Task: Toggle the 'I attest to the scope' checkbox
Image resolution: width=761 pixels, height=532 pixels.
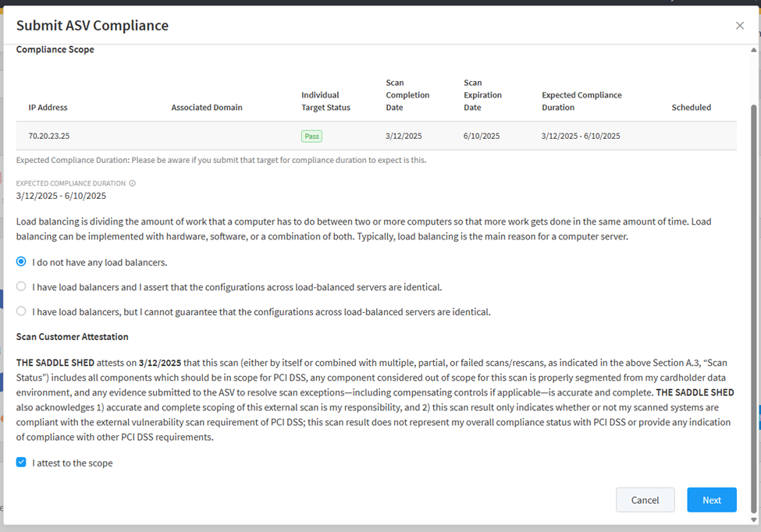Action: tap(21, 463)
